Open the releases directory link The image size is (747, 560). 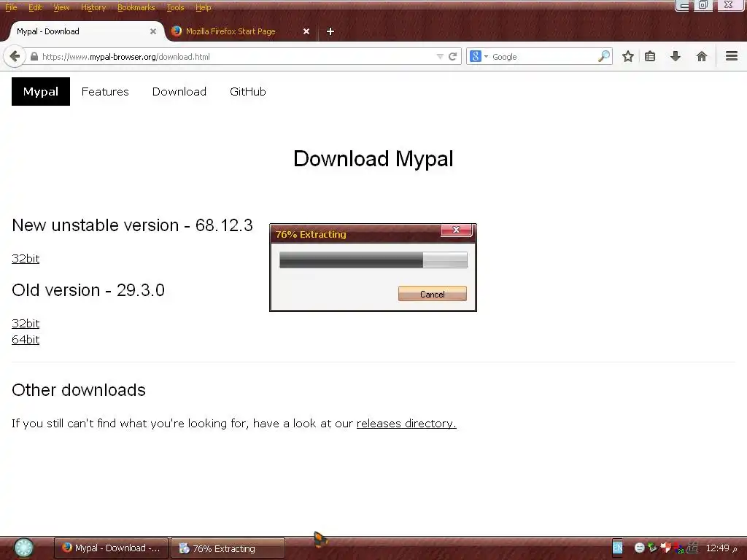pos(406,424)
